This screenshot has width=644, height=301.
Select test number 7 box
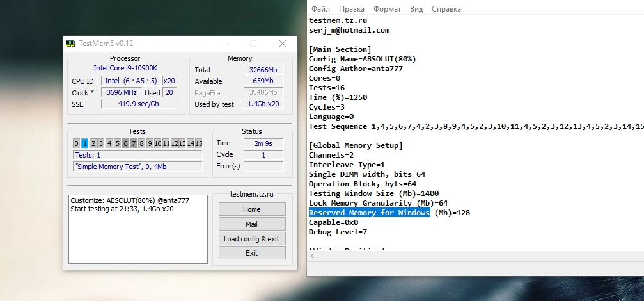(134, 143)
